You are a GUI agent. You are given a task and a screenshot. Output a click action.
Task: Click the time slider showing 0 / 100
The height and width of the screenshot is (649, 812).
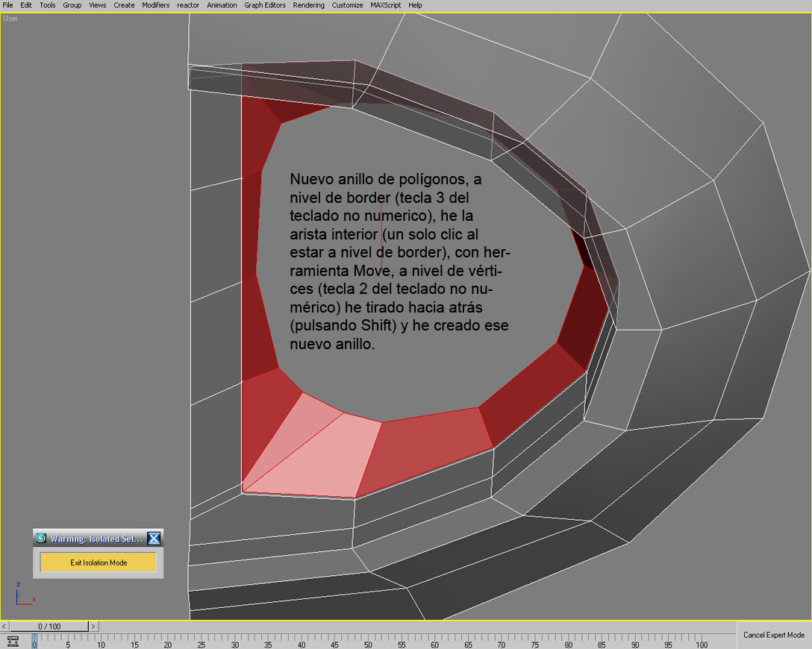pos(49,626)
